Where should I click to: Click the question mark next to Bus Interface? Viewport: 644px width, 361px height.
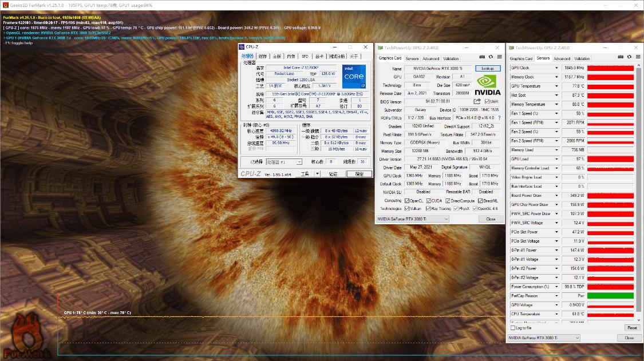tap(500, 118)
